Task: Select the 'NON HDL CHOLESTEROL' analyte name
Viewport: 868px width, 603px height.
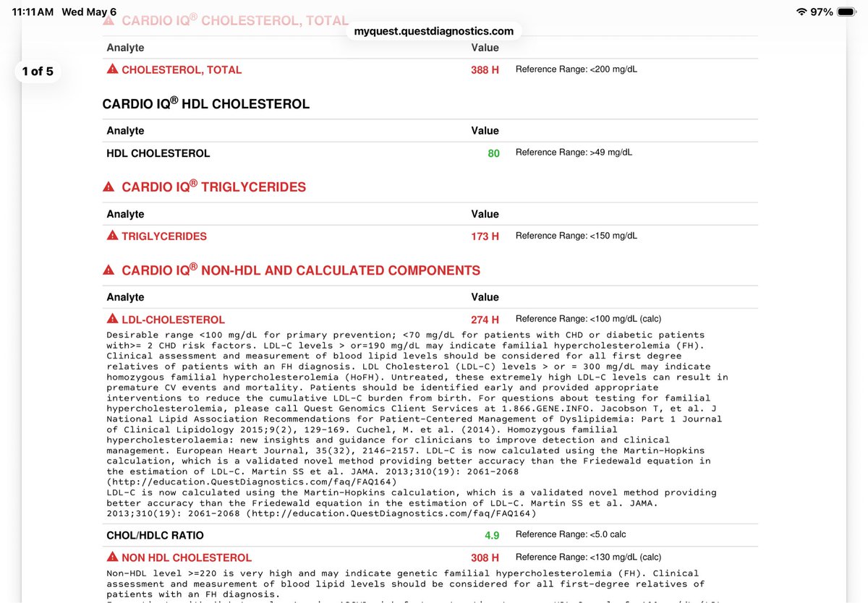Action: click(187, 558)
